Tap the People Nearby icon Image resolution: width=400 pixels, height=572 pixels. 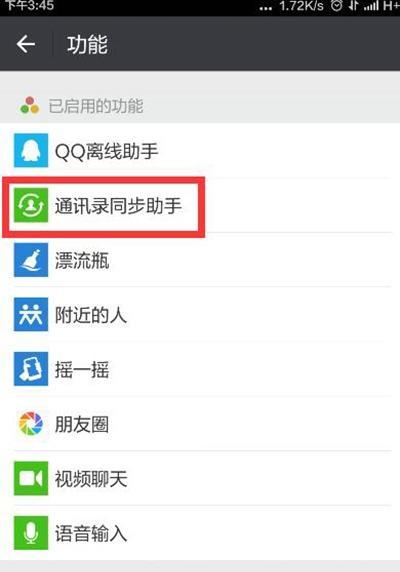point(31,314)
